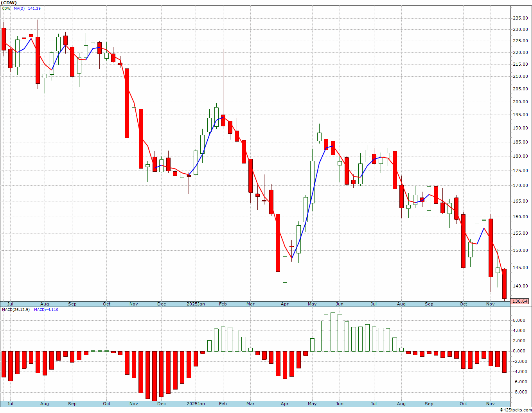
Task: Click the 145.00 price axis label
Action: 521,268
